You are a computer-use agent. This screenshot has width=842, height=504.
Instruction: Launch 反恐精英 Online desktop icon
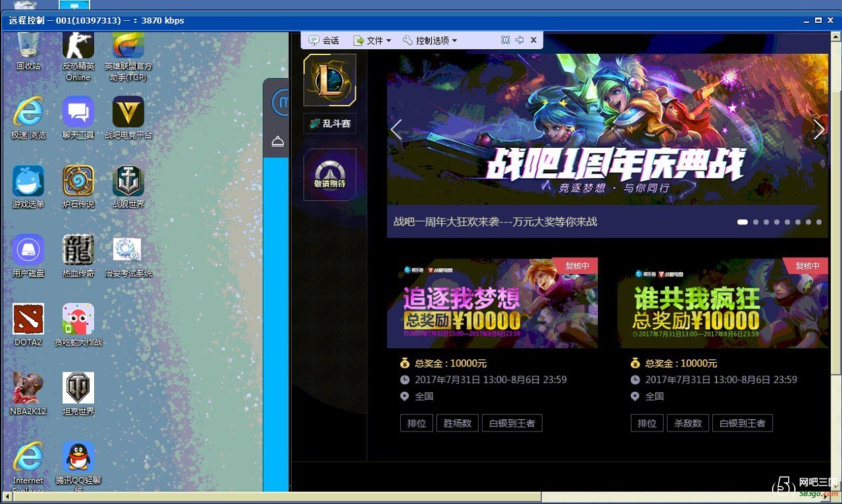coord(78,55)
